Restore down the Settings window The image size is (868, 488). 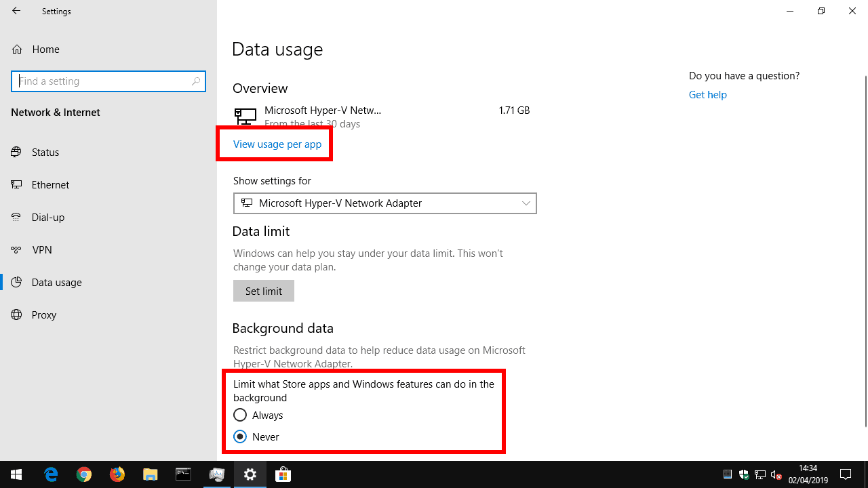pos(821,11)
